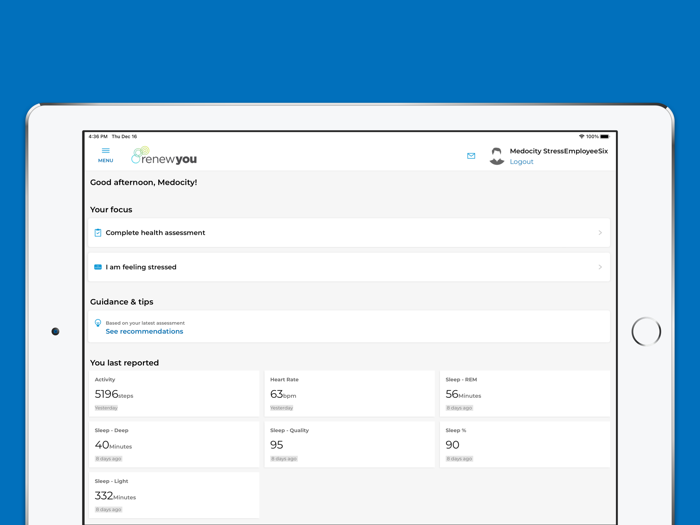Open See recommendations link
700x525 pixels.
[144, 331]
